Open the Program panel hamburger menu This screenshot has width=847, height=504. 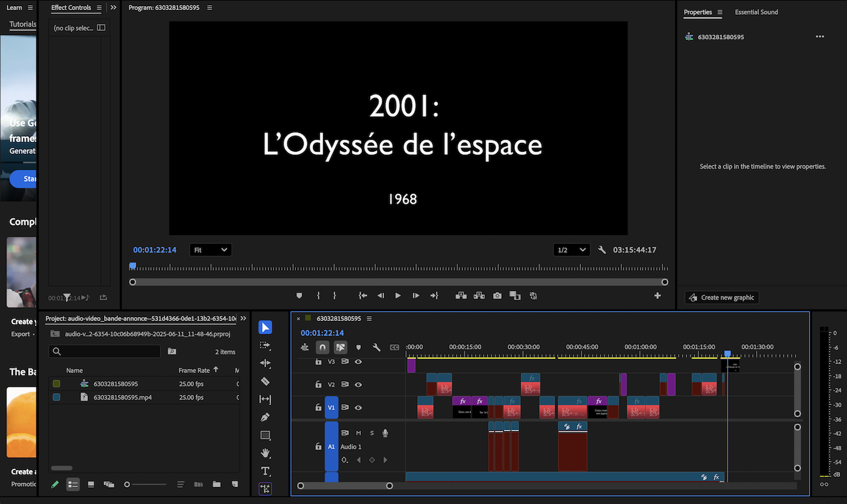point(209,8)
